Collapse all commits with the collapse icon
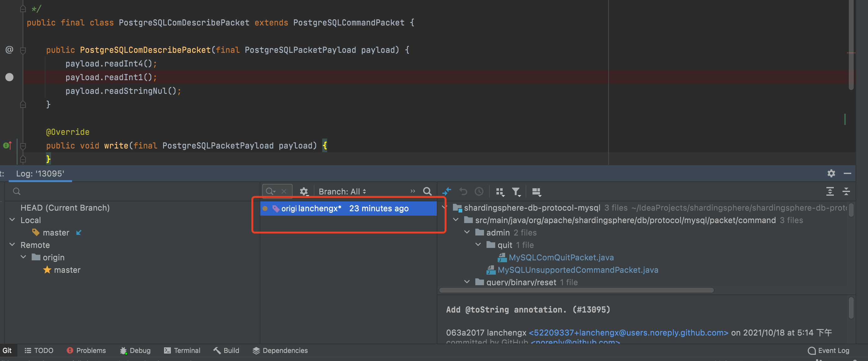The image size is (868, 361). pyautogui.click(x=847, y=191)
